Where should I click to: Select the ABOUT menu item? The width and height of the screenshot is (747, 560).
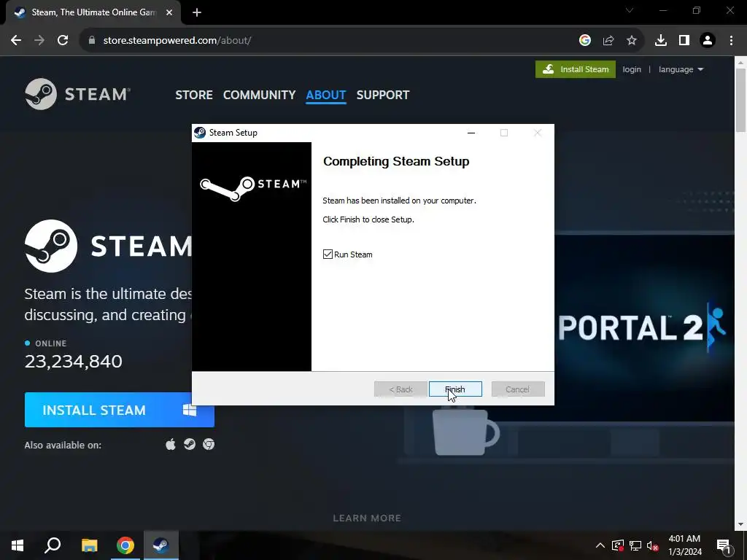326,95
